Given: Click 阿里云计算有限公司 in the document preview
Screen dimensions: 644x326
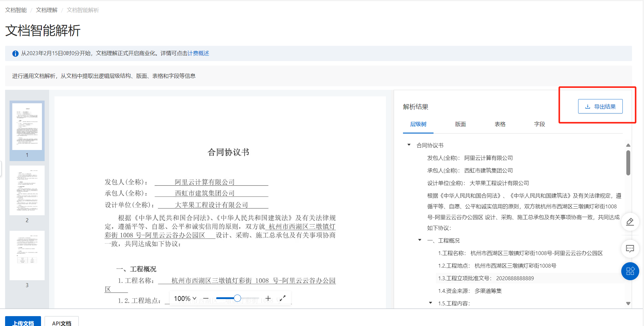Looking at the screenshot, I should click(204, 182).
